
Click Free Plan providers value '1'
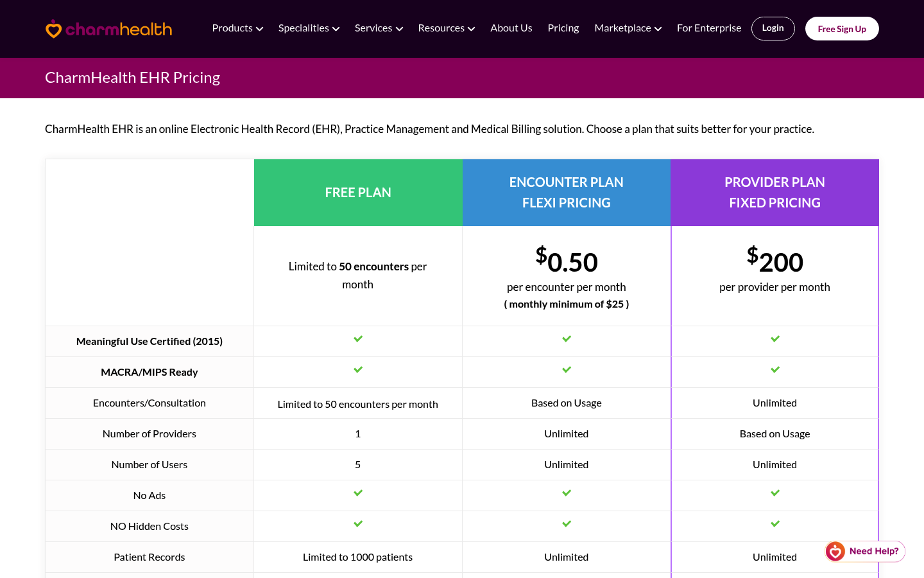point(358,434)
